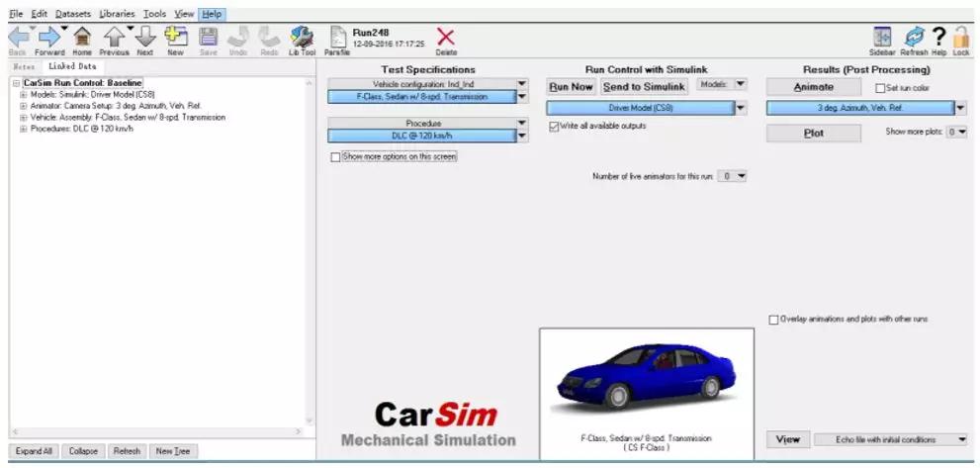
Task: Click the Plot button
Action: click(x=814, y=134)
